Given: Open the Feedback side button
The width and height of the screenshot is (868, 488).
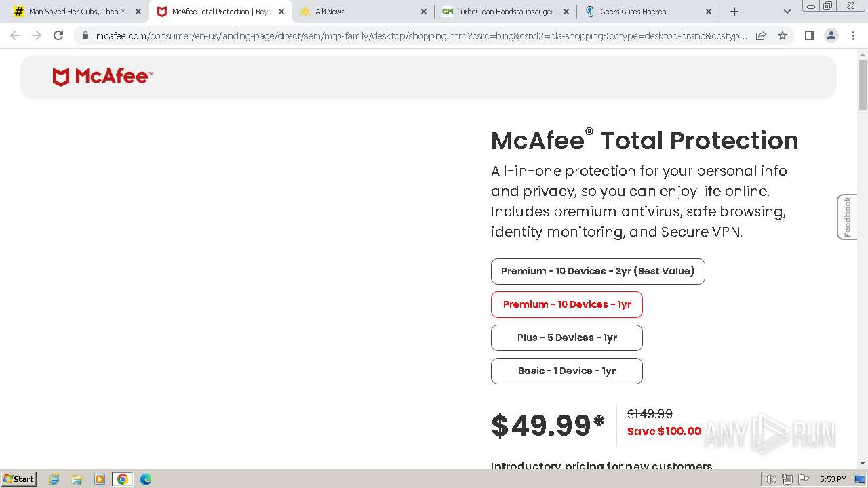Looking at the screenshot, I should 847,217.
